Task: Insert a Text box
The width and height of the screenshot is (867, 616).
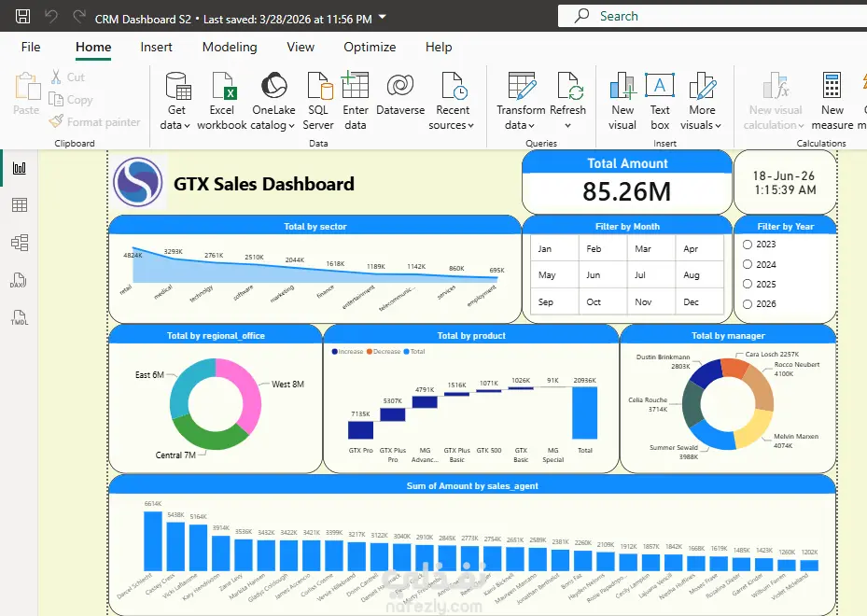Action: (660, 101)
